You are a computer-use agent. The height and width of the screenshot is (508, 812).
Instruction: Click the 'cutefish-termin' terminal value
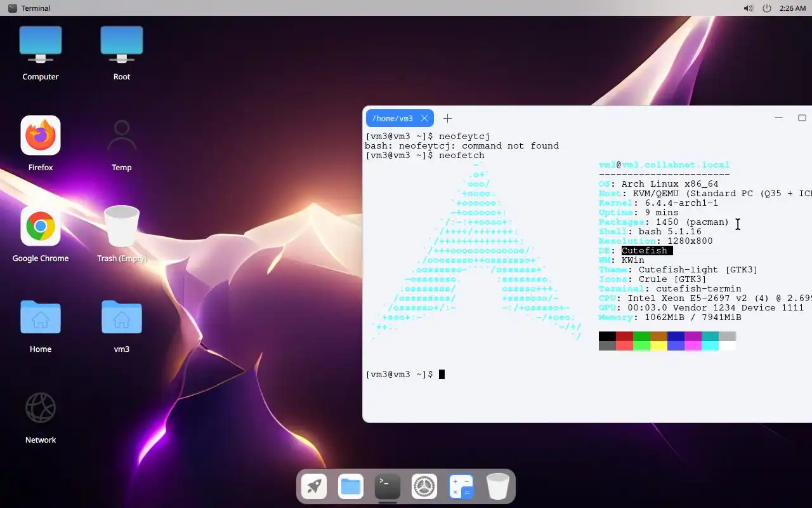(698, 289)
